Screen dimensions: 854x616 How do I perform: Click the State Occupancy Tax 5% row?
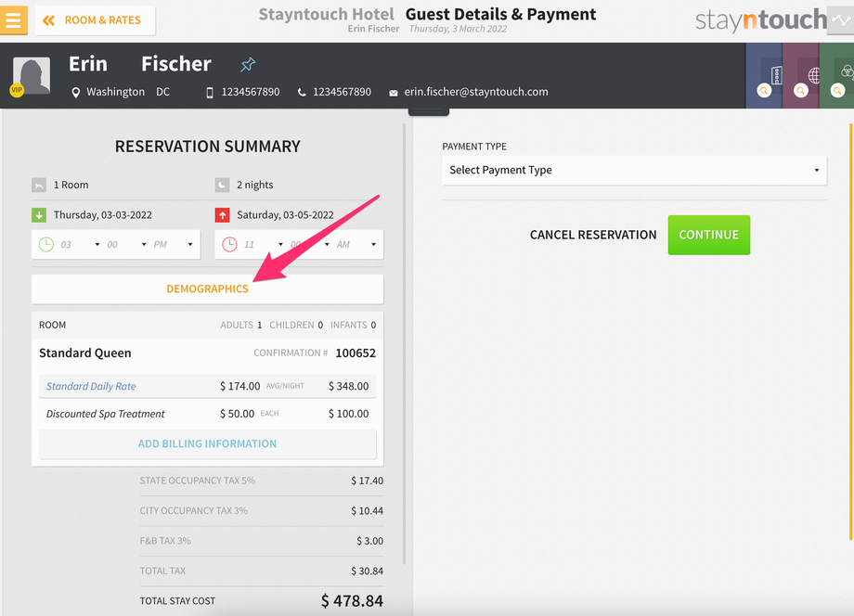click(262, 481)
